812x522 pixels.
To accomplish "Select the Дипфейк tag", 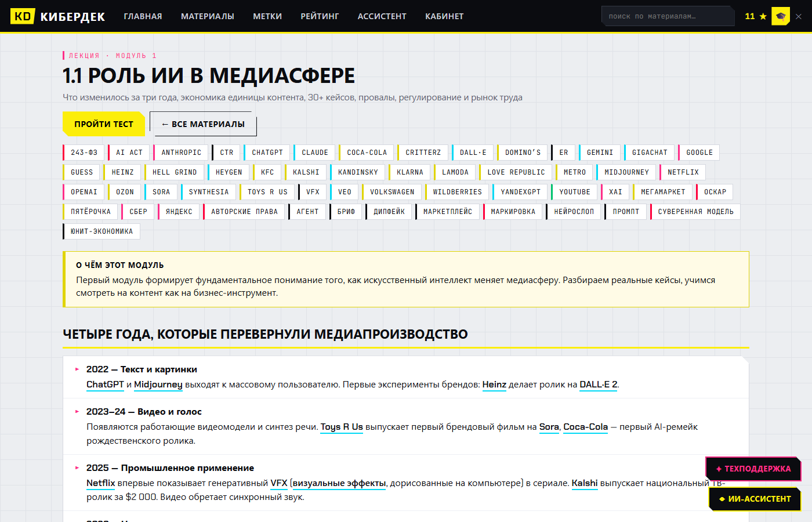I will [389, 212].
